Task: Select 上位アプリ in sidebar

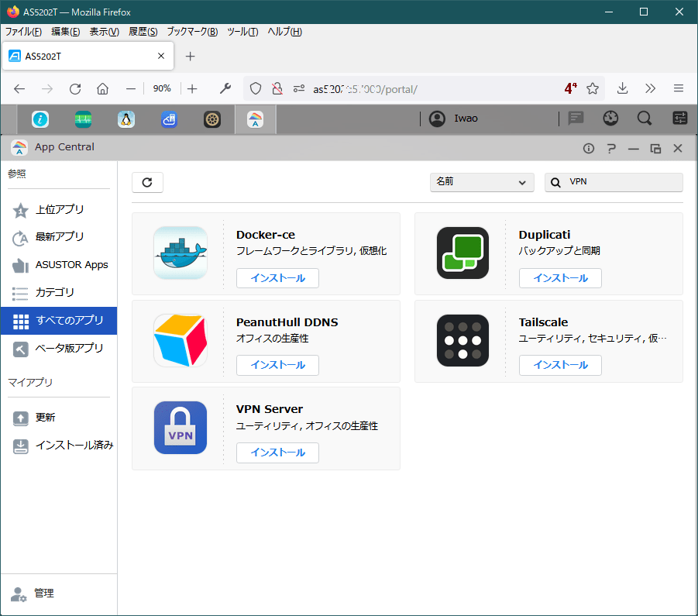Action: [59, 209]
